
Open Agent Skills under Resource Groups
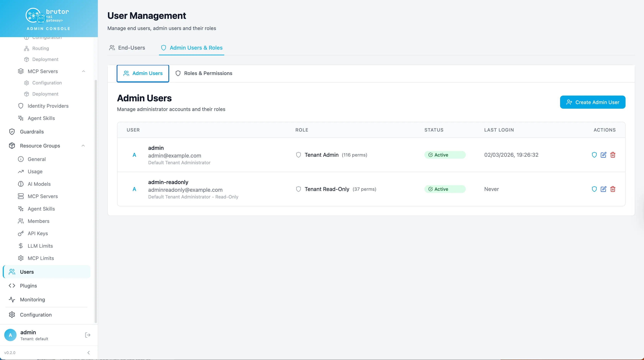click(36, 209)
